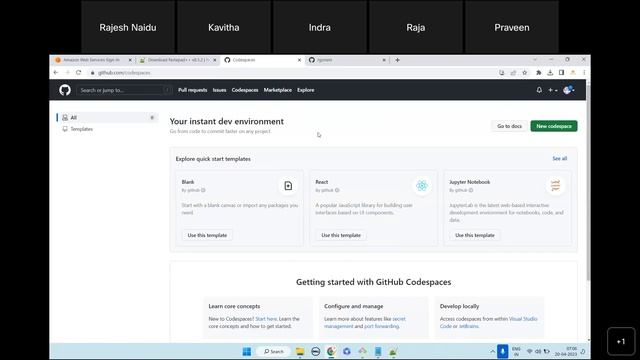This screenshot has width=640, height=360.
Task: Click the microphone icon in system tray
Action: tap(502, 351)
